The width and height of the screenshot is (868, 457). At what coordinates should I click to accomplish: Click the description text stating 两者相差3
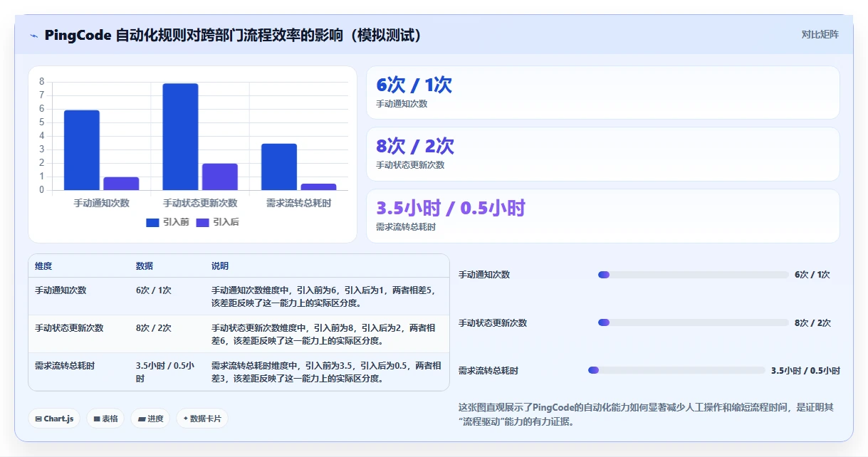(328, 372)
